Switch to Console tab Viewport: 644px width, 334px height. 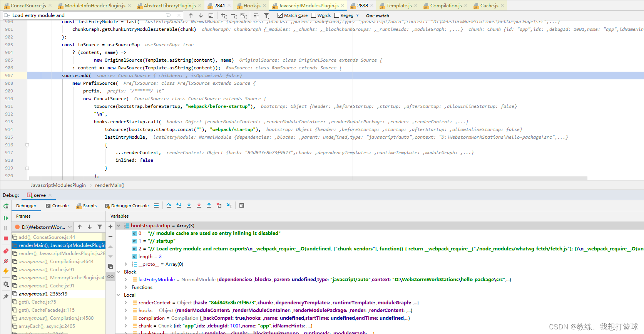point(57,206)
